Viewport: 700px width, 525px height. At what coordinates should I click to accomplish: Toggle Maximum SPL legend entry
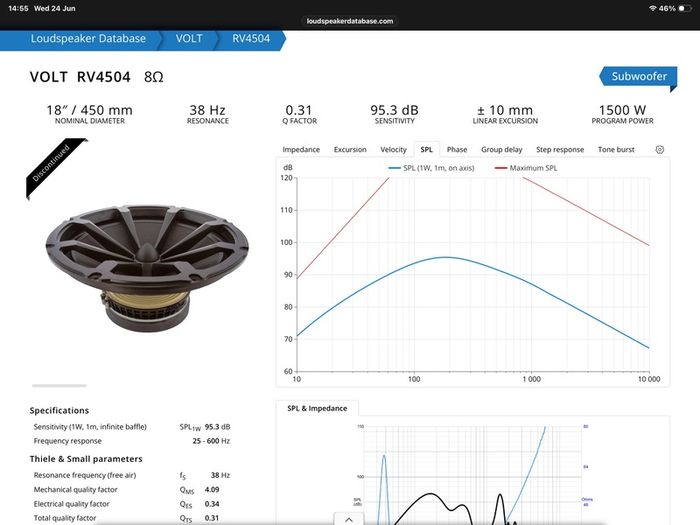(x=526, y=168)
